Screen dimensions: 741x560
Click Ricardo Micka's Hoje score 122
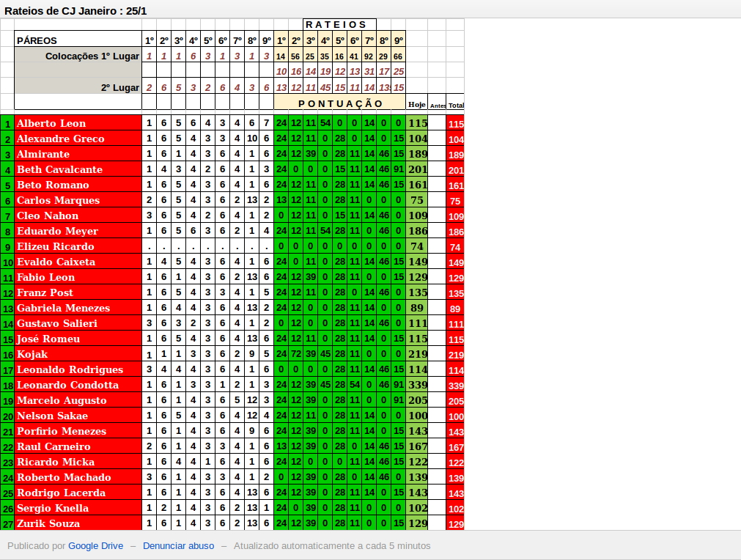pos(417,462)
